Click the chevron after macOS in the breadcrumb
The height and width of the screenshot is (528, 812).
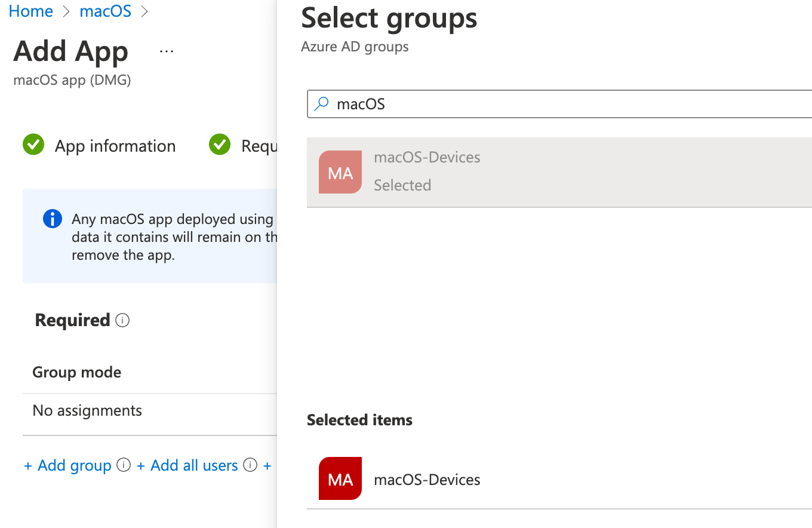tap(144, 11)
